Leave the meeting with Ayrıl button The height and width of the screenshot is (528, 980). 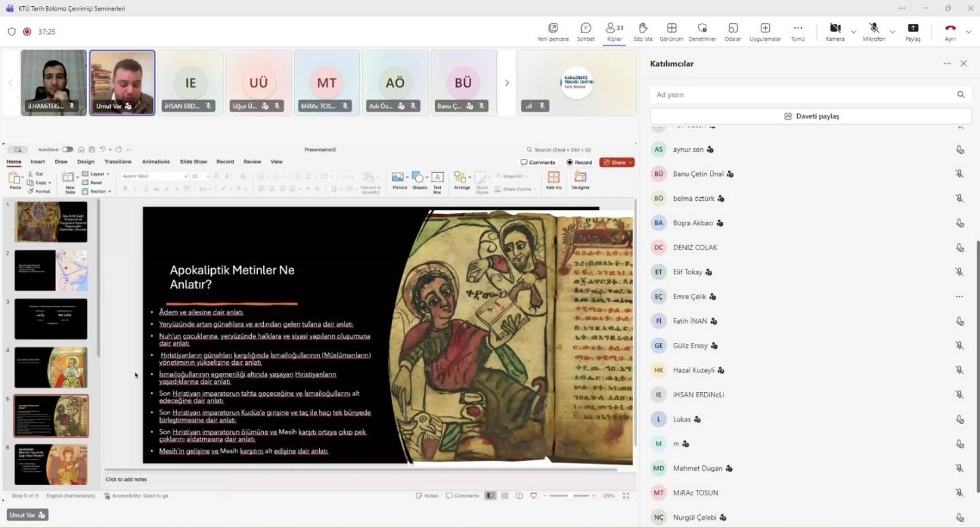(950, 29)
